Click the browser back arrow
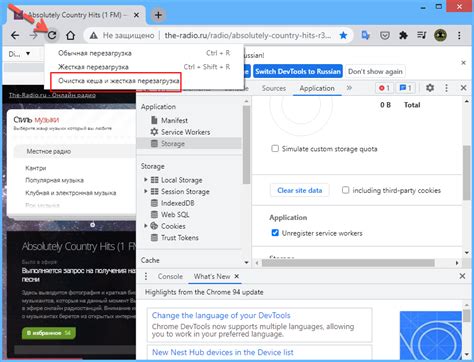This screenshot has width=474, height=362. point(15,35)
